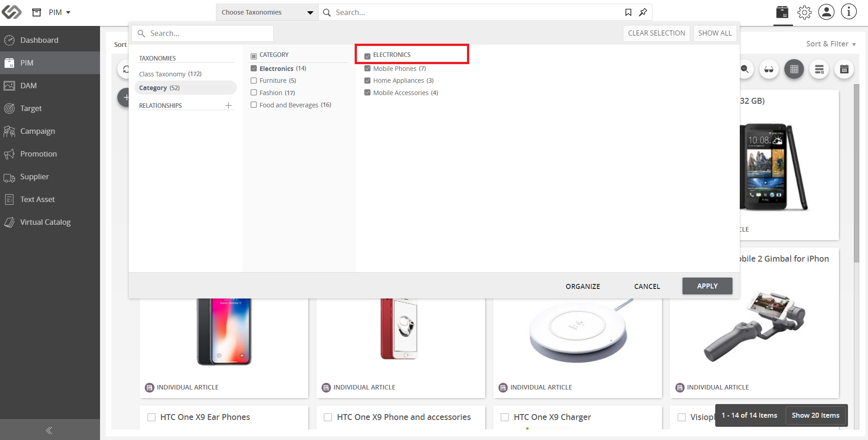Collapse the sidebar with double chevron
This screenshot has width=868, height=440.
pyautogui.click(x=49, y=430)
